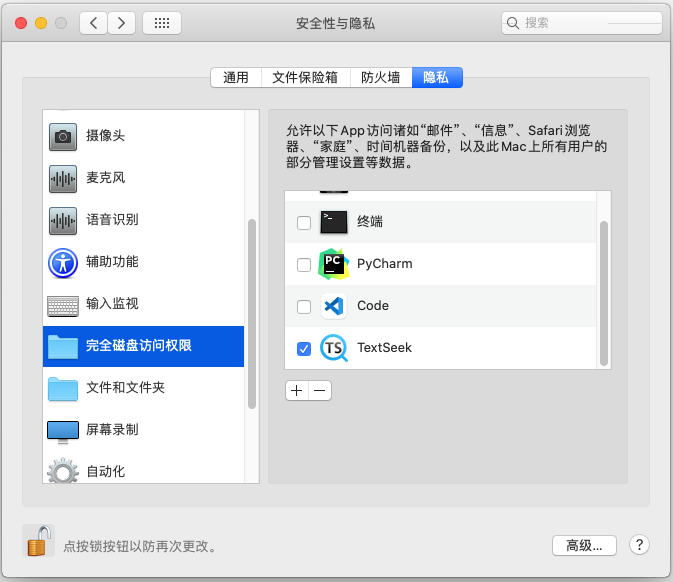
Task: Select the keyboard icon for 输入监视
Action: point(63,304)
